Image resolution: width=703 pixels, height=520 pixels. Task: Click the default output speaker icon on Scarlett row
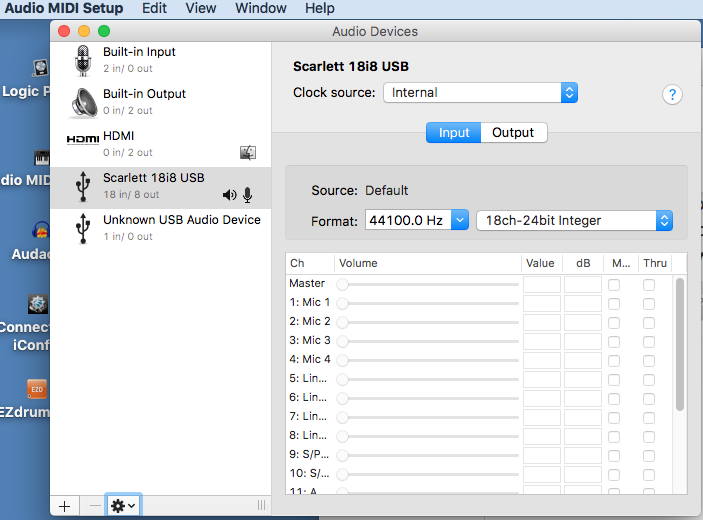click(x=230, y=195)
